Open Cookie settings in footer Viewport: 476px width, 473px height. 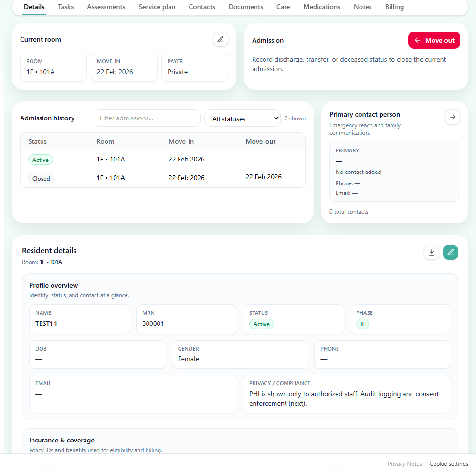click(448, 463)
